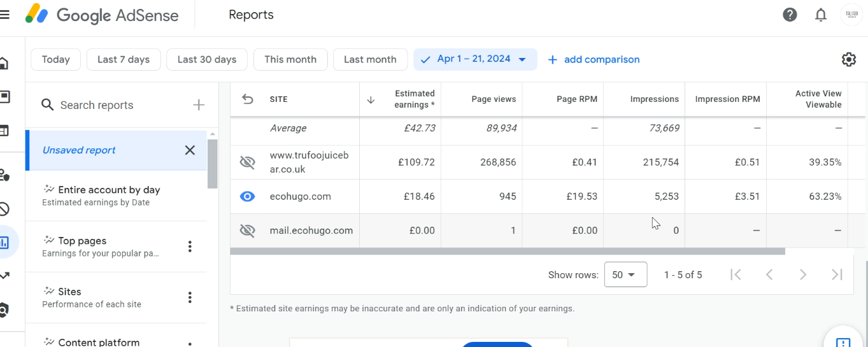The height and width of the screenshot is (347, 868).
Task: Select Last month range
Action: tap(370, 59)
